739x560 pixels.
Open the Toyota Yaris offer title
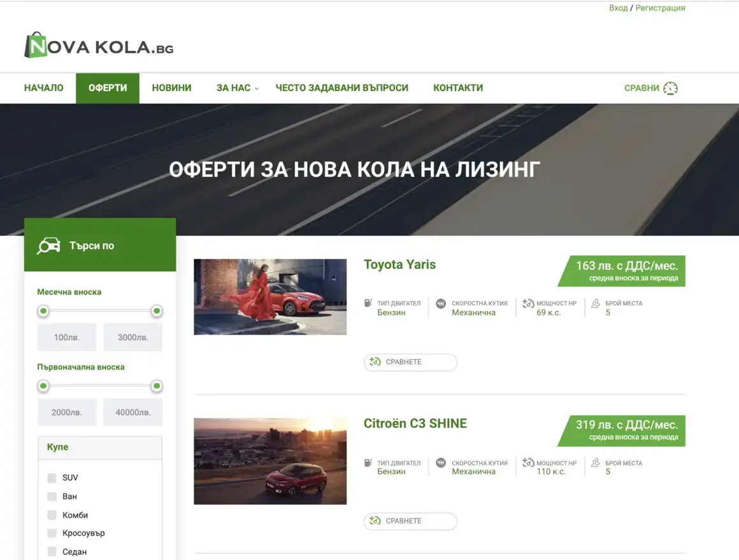[x=399, y=264]
